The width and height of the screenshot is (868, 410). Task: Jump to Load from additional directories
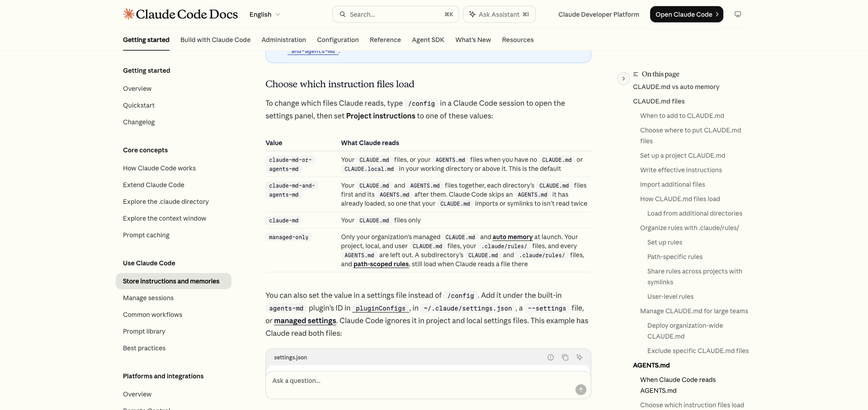[x=694, y=213]
